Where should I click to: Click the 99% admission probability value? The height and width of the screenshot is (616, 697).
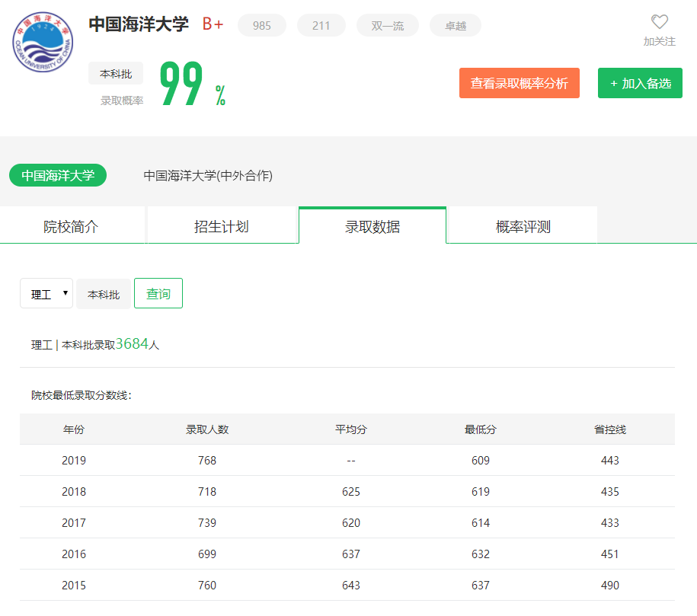[193, 84]
